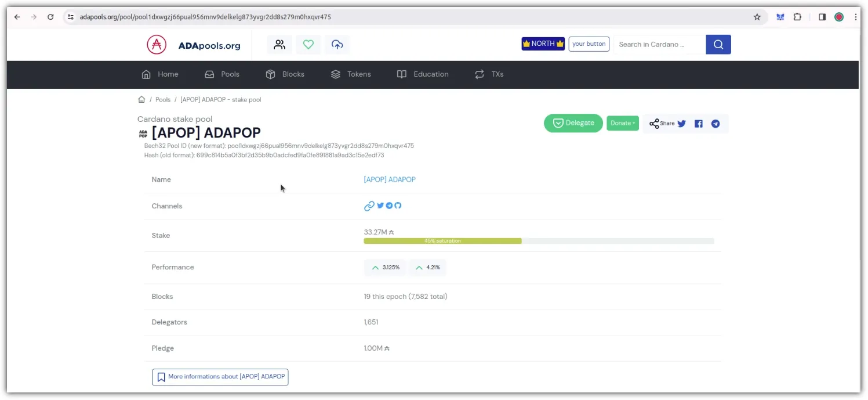Open the browser Extensions puzzle icon
The width and height of the screenshot is (868, 400).
click(x=797, y=17)
